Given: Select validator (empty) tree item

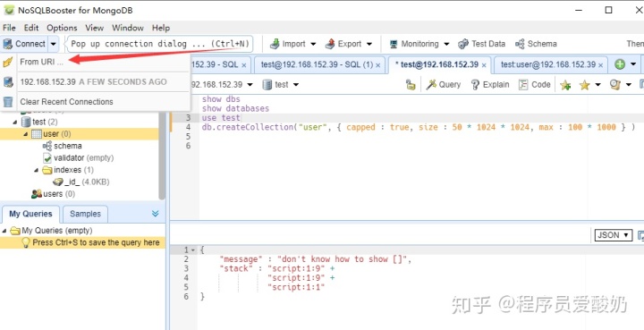Looking at the screenshot, I should pos(84,158).
